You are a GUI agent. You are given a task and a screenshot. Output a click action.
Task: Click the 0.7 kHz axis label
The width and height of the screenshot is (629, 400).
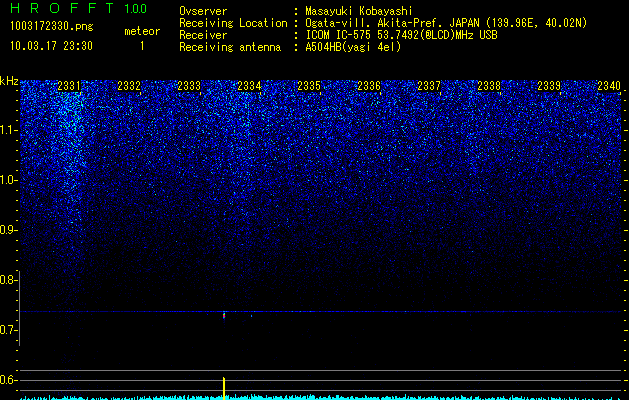point(8,330)
